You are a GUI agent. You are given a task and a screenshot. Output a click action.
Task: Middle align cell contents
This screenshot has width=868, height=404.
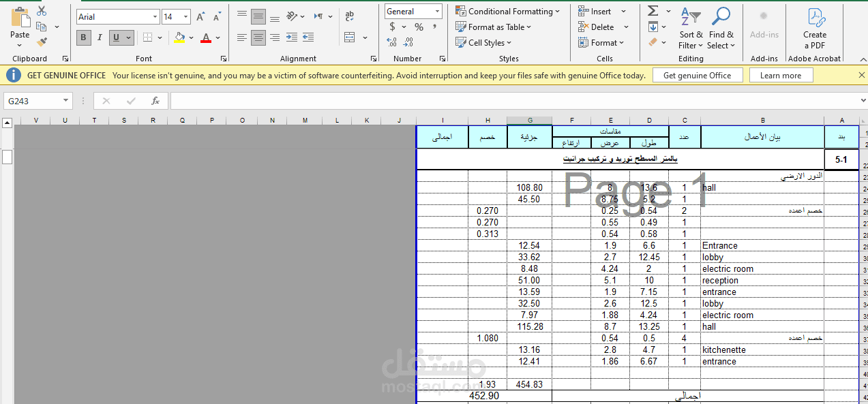click(x=258, y=16)
